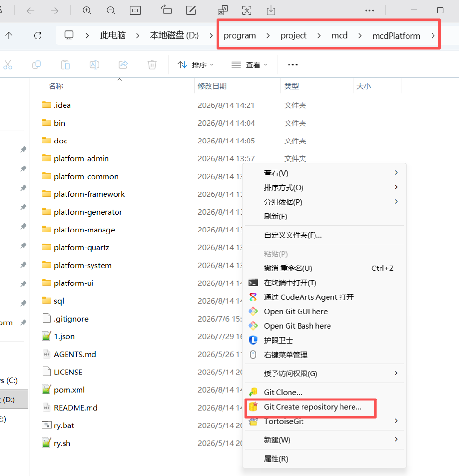Screen dimensions: 459x476
Task: Click Git Clone... menu item
Action: pos(324,392)
